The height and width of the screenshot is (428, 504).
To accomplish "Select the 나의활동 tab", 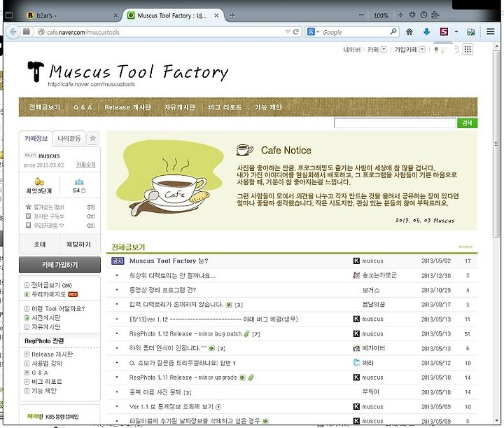I will click(x=69, y=138).
